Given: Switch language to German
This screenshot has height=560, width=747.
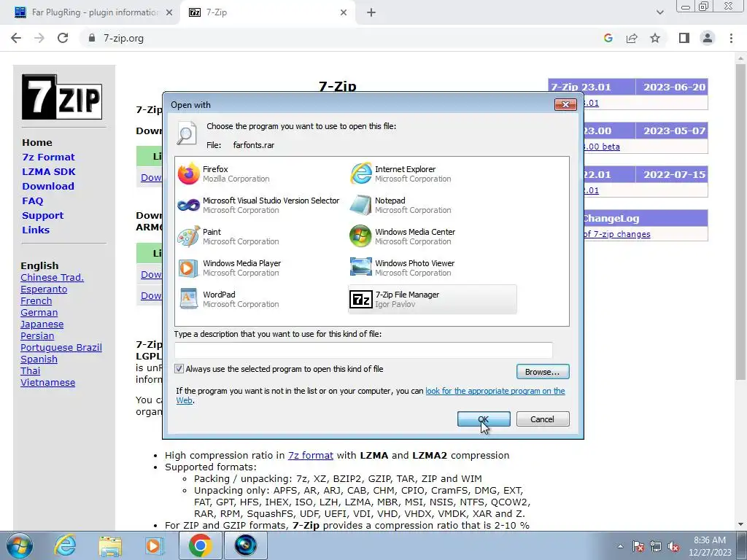Looking at the screenshot, I should (39, 312).
